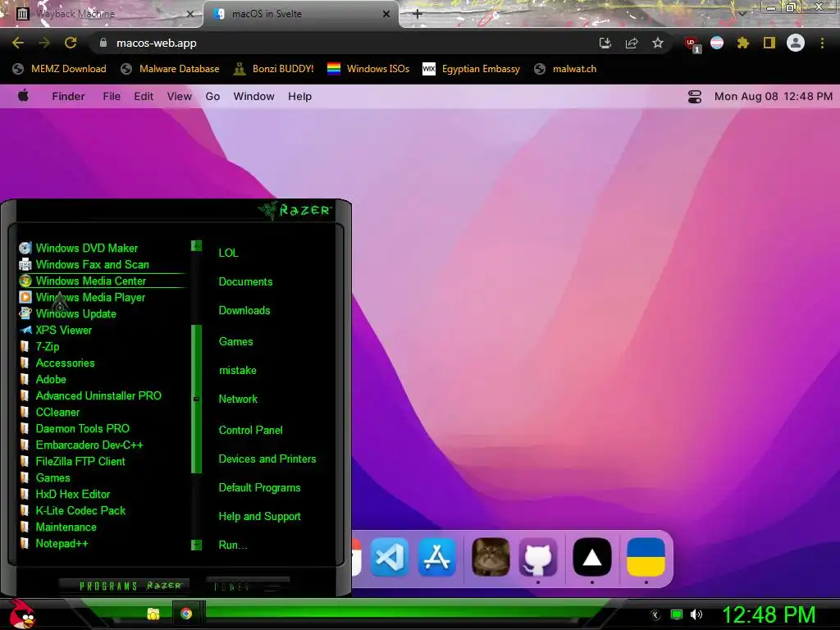
Task: Launch Windows Media Center
Action: (x=102, y=281)
